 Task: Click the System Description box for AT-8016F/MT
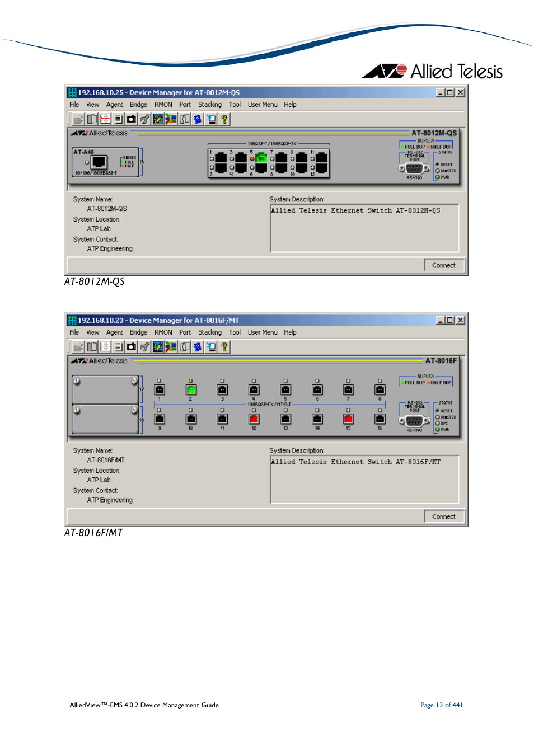364,480
